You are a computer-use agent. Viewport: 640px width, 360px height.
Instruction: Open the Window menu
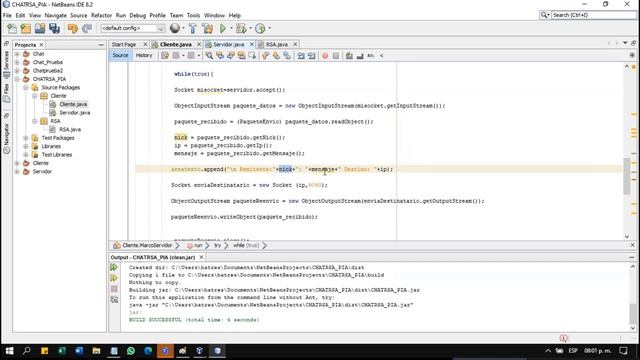pyautogui.click(x=214, y=15)
